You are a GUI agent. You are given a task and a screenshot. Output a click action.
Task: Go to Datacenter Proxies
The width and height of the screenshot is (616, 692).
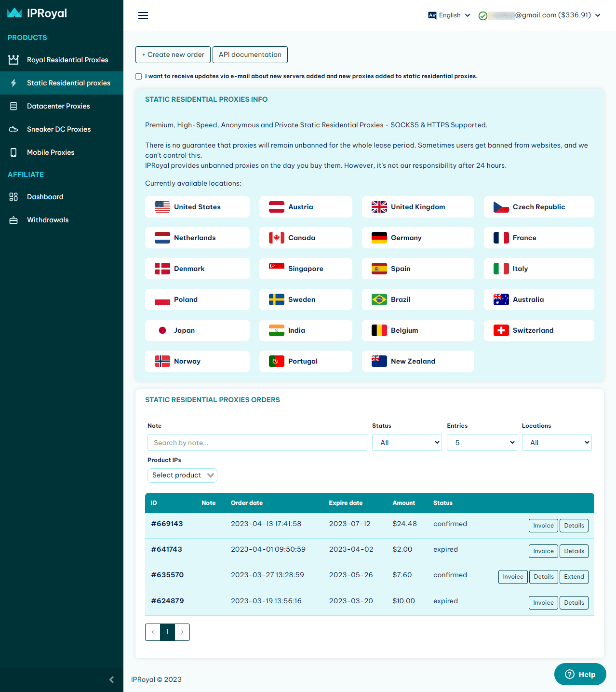click(x=62, y=106)
